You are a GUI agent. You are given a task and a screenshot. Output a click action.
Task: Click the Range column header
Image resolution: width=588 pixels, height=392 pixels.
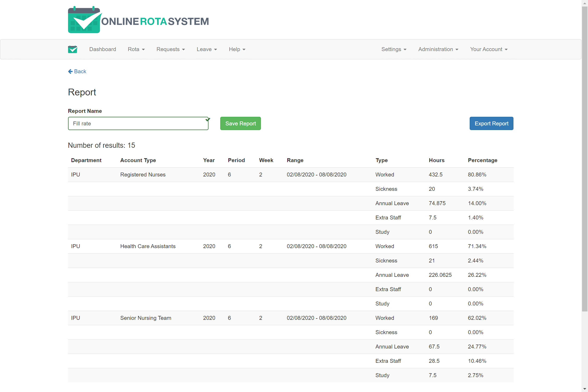coord(295,160)
